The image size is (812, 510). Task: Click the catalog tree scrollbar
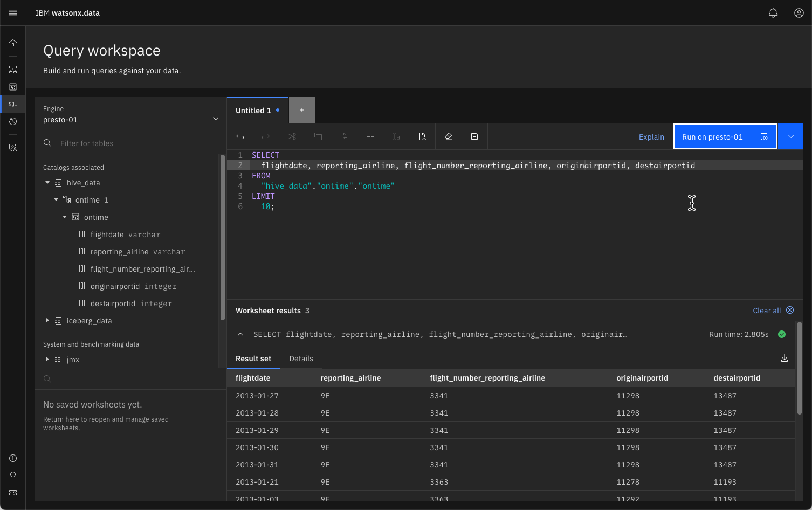[x=222, y=237]
